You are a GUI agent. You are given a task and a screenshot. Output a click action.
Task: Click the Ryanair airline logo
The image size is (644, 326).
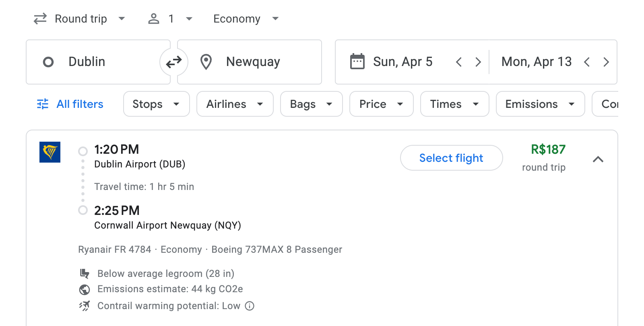point(50,153)
